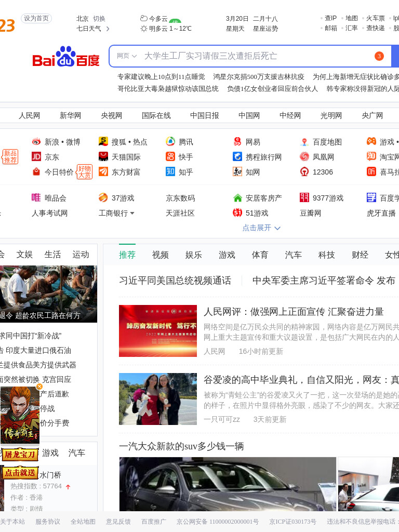Image resolution: width=399 pixels, height=532 pixels.
Task: Open the 人民网评 red article thumbnail
Action: click(x=158, y=331)
